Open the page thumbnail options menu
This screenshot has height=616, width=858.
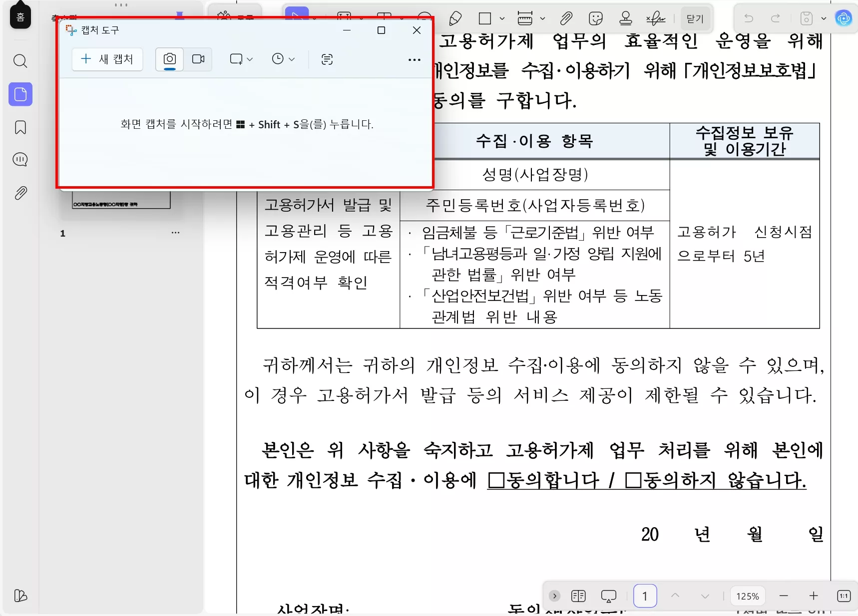point(175,232)
